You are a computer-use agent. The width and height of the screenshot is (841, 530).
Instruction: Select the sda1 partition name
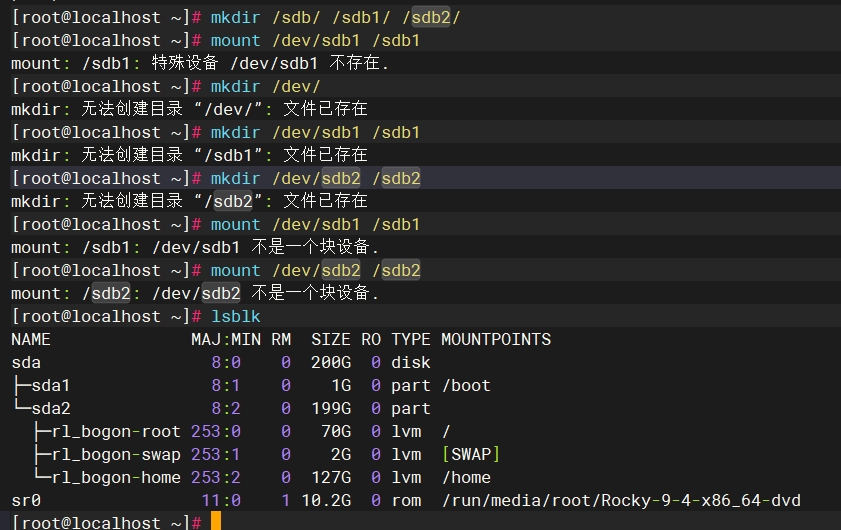coord(50,386)
